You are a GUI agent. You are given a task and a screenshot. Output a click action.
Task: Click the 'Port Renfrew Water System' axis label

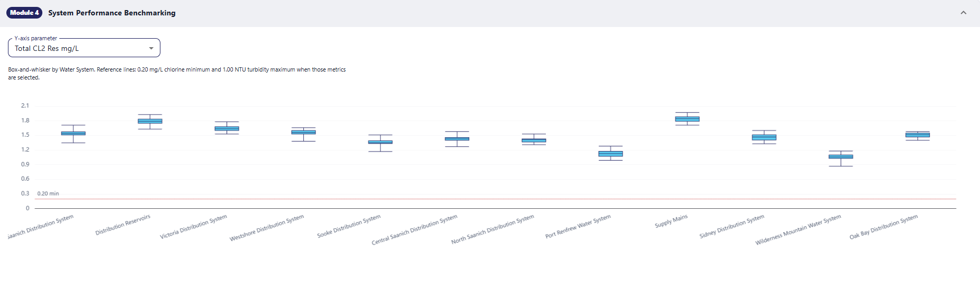pyautogui.click(x=578, y=226)
